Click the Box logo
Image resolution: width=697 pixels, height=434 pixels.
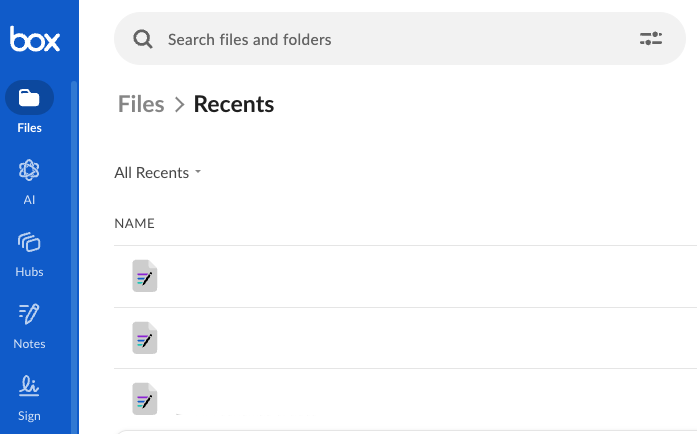point(35,40)
